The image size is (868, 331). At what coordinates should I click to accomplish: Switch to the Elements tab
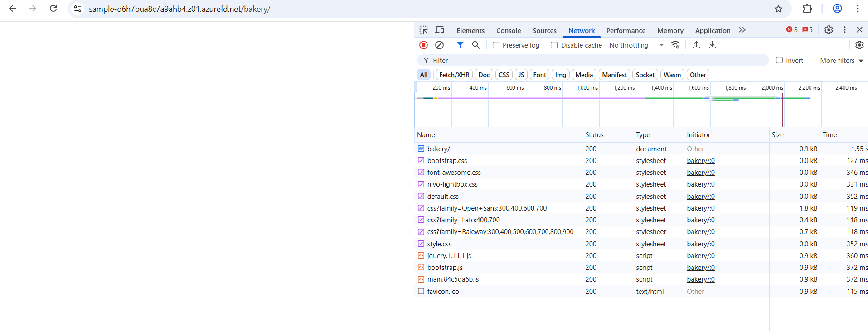(470, 30)
